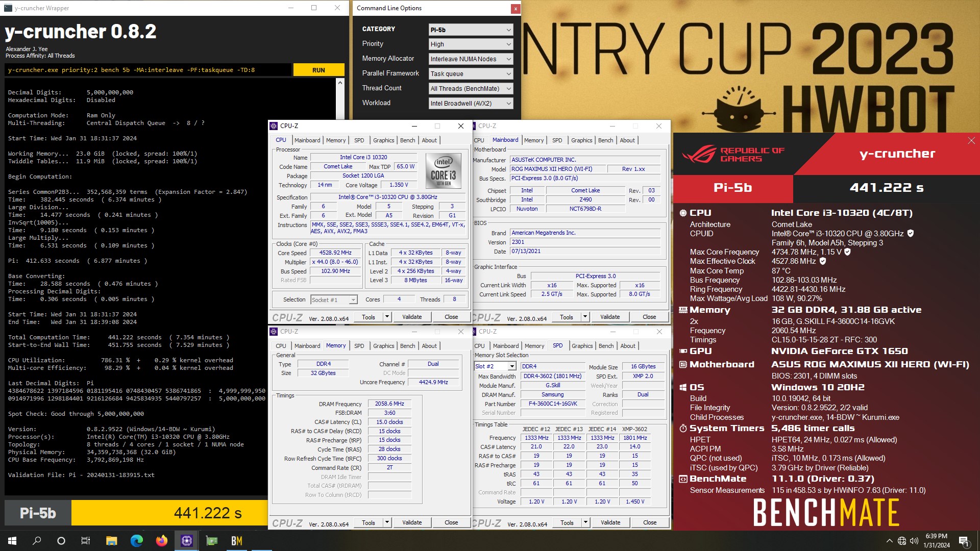Click Validate in Memory CPU-Z window
Viewport: 980px width, 551px height.
point(412,522)
